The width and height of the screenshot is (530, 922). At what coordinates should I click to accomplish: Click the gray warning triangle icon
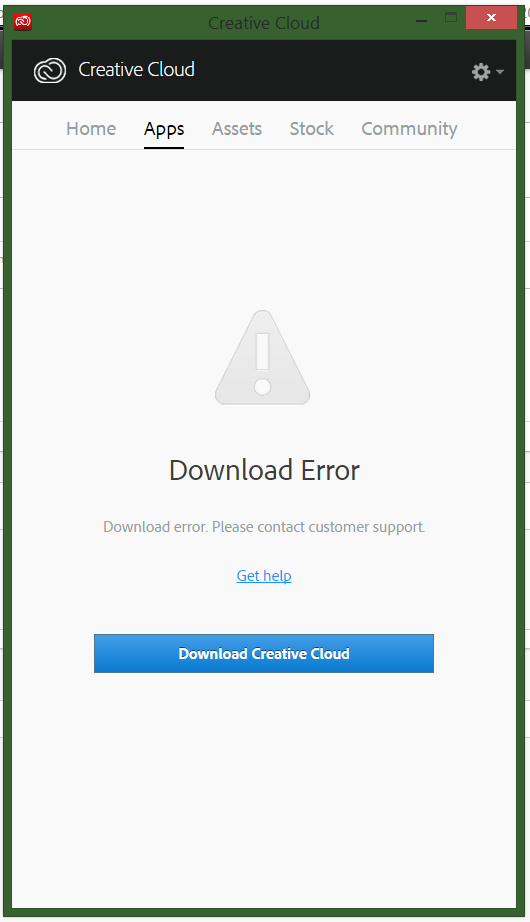point(262,358)
